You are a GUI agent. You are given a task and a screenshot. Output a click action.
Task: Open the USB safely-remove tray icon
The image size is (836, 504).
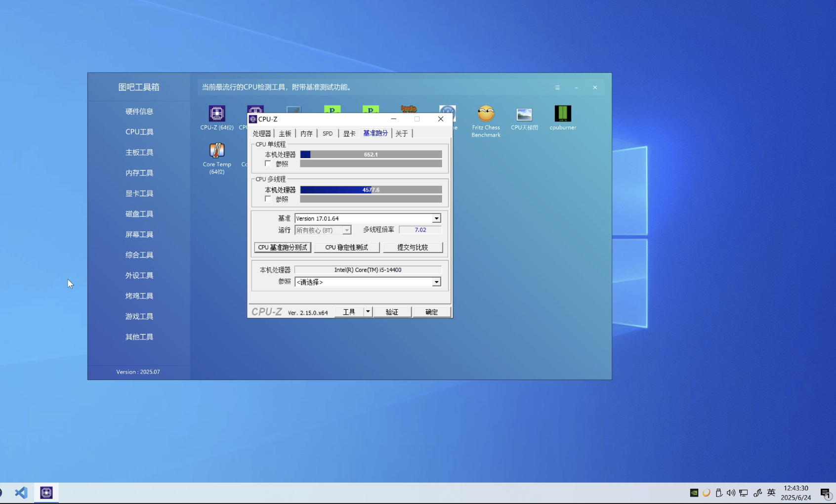pos(719,493)
